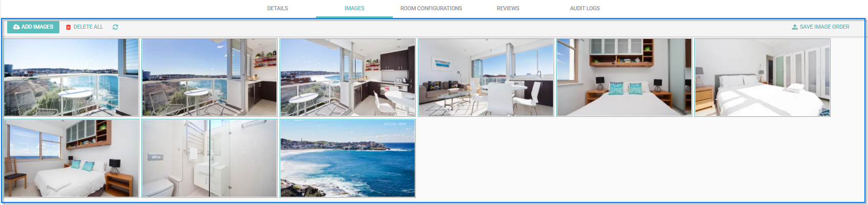Select the aerial beach coastline photo
868x205 pixels.
[348, 158]
